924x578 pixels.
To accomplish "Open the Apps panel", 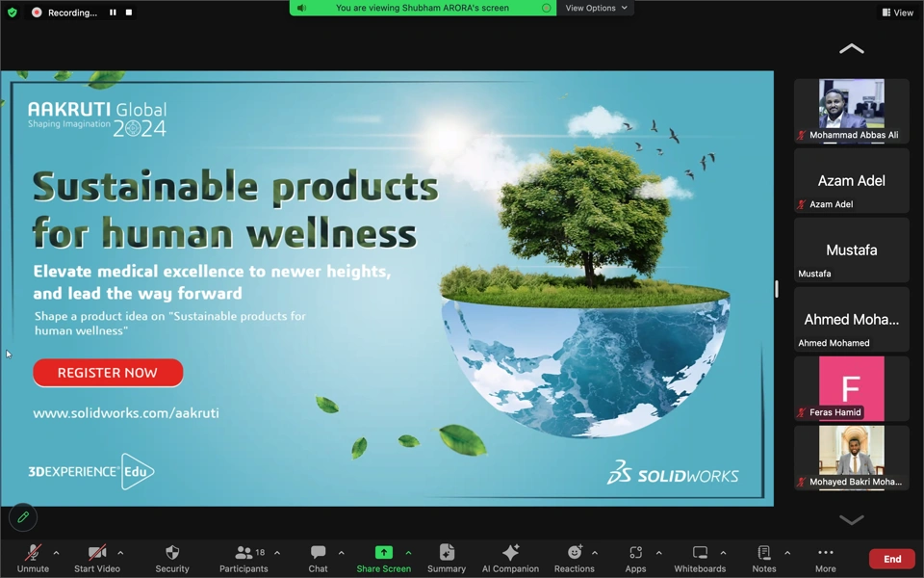I will tap(635, 558).
